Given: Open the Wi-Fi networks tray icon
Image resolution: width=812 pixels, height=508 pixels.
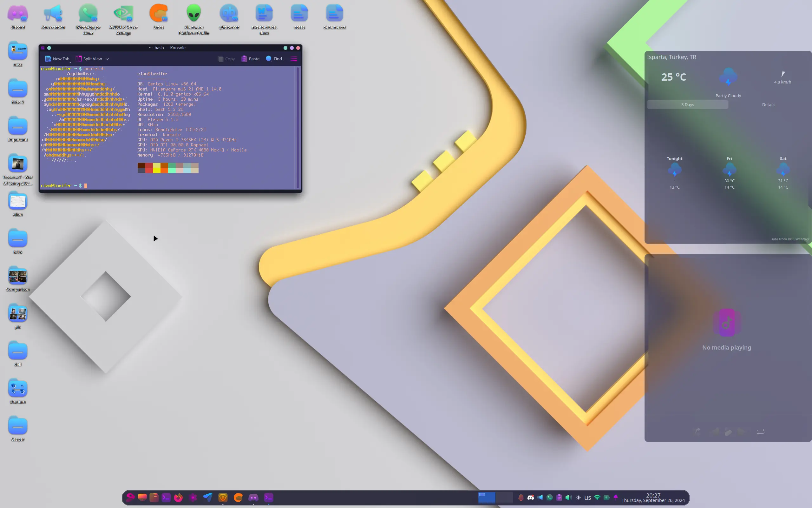Looking at the screenshot, I should coord(597,498).
